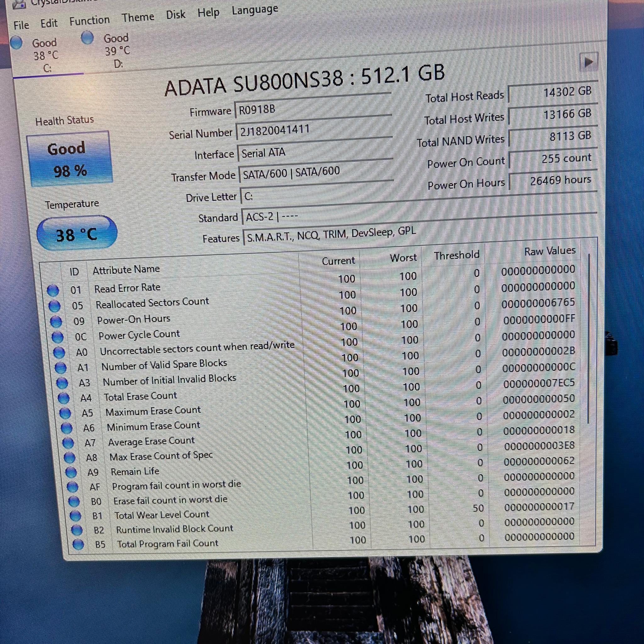This screenshot has width=644, height=644.
Task: Click status orb for Total Erase Count
Action: (64, 398)
